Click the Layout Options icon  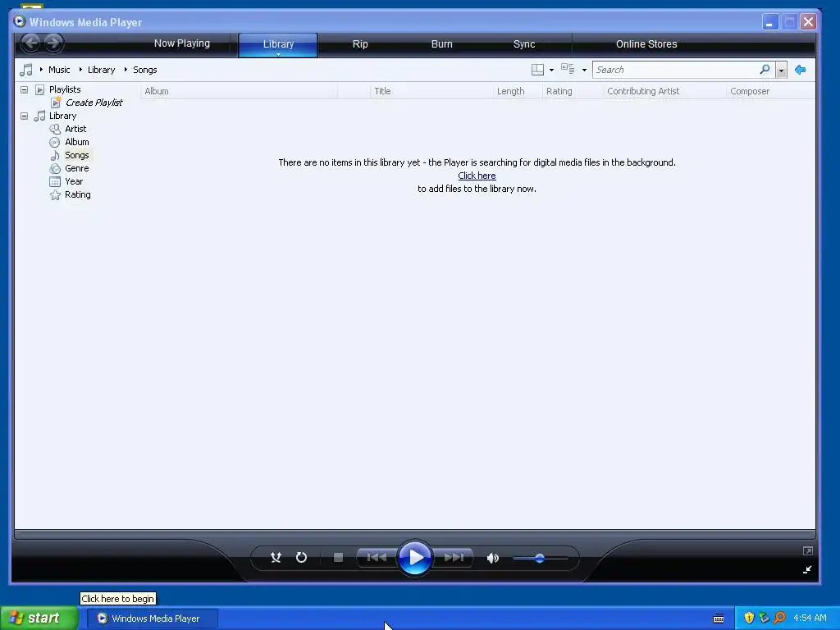[x=537, y=70]
